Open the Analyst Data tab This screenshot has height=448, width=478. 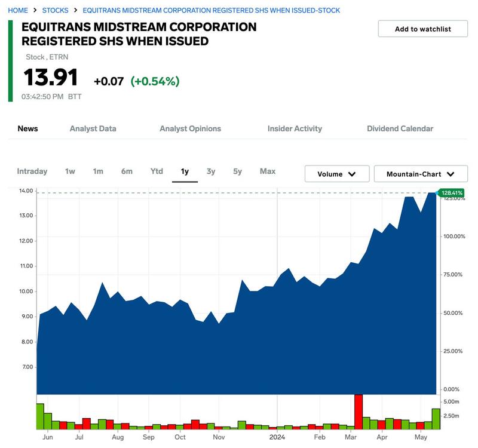(93, 128)
